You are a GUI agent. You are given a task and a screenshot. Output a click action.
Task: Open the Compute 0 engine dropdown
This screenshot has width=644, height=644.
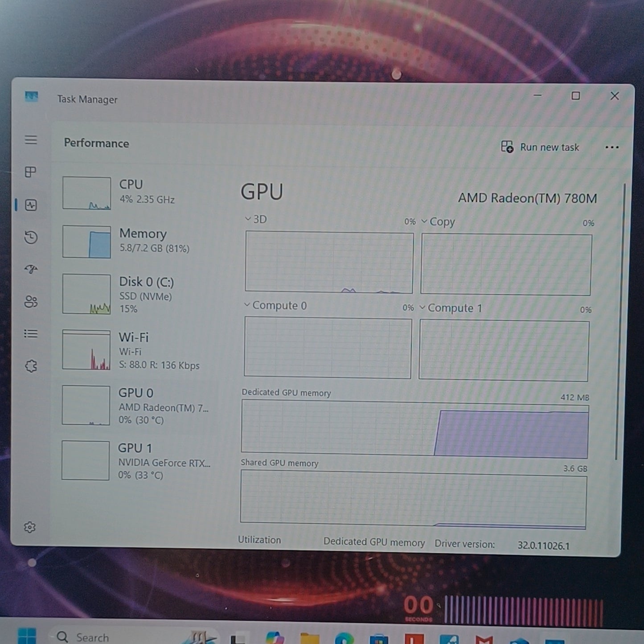coord(275,305)
